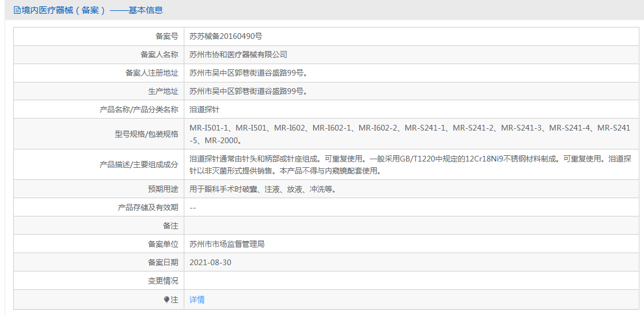This screenshot has height=315, width=644.
Task: Click the 产品存储及有效期 label
Action: [148, 207]
